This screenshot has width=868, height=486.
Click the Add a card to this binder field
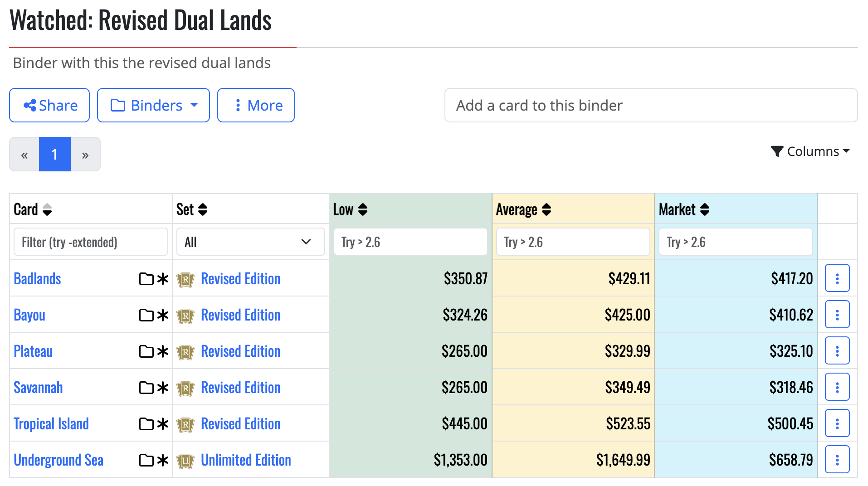click(x=652, y=105)
